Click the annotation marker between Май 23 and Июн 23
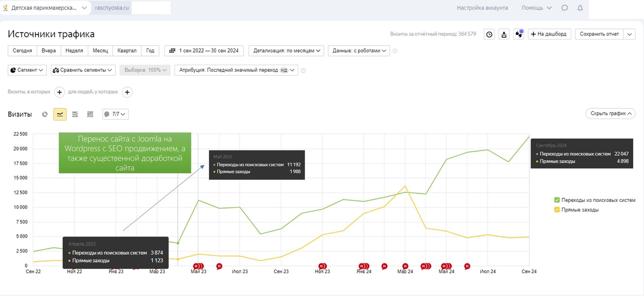 click(219, 266)
